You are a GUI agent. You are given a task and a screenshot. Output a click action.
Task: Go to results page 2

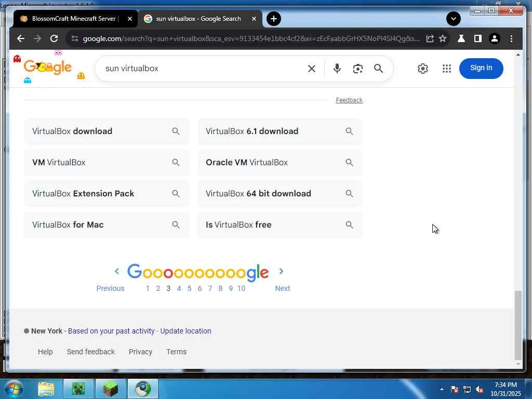coord(158,288)
